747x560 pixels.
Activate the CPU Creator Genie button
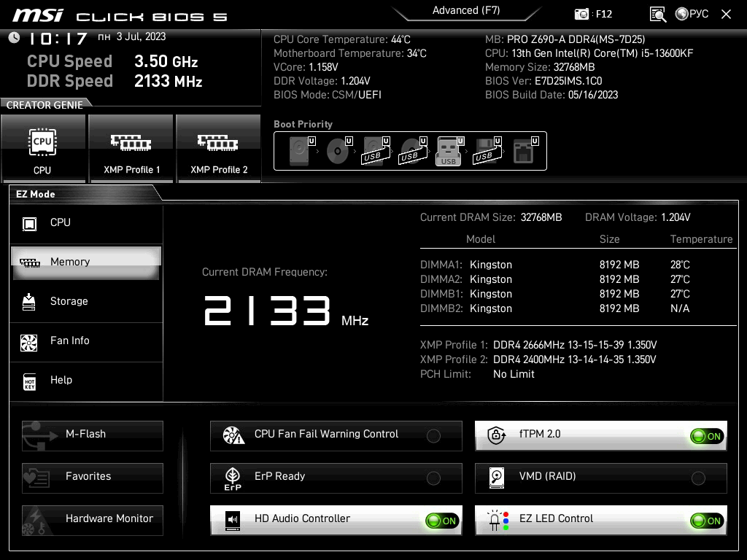click(43, 149)
